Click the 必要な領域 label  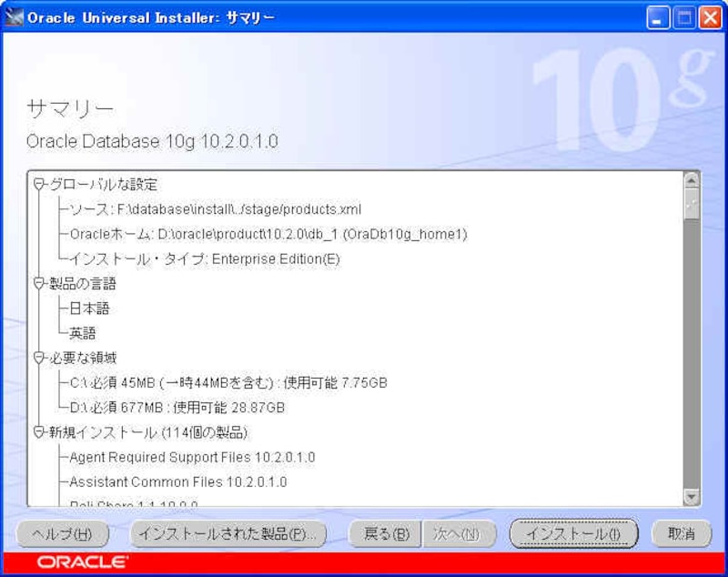pos(83,358)
